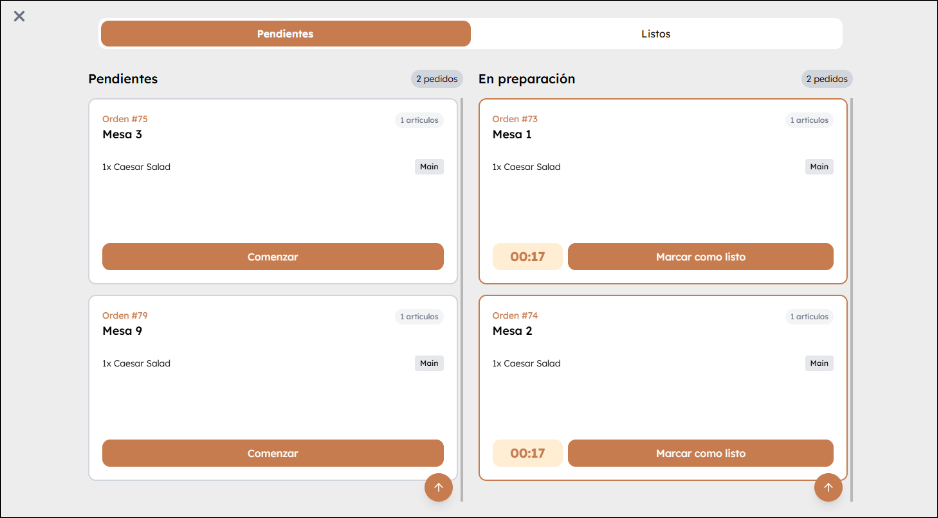Click the Main tag on Mesa 1 order

pos(819,167)
